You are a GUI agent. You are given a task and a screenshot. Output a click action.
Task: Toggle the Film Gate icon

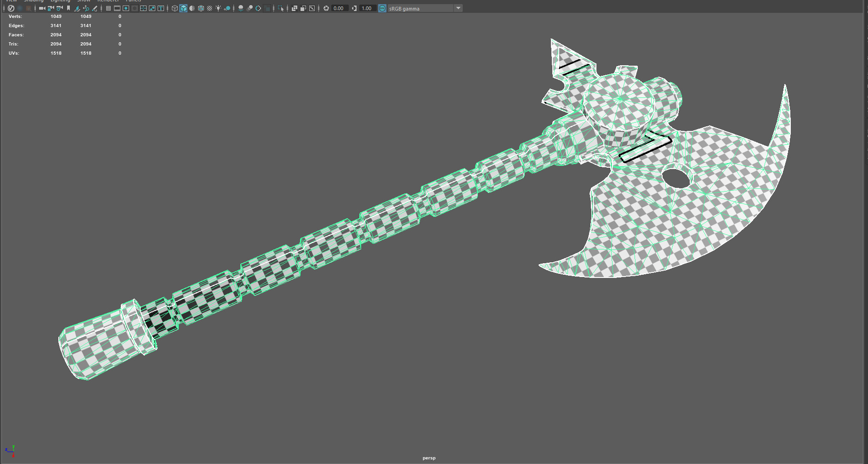pyautogui.click(x=117, y=8)
